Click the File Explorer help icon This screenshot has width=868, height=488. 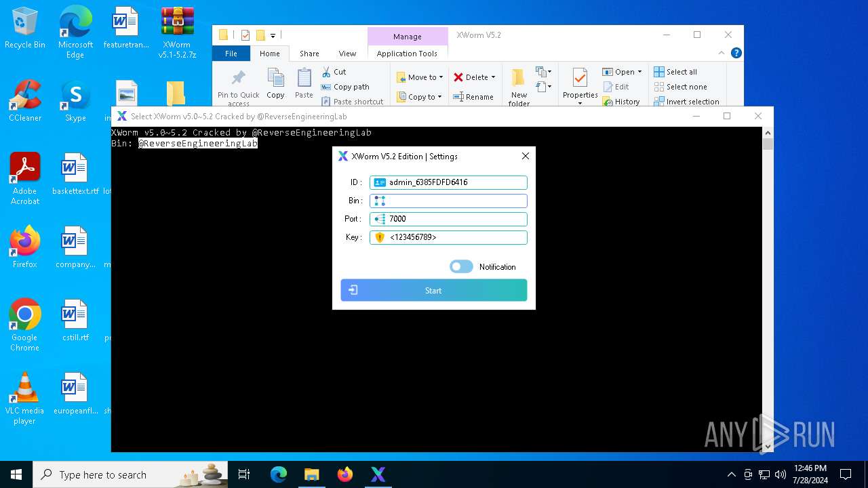[736, 53]
